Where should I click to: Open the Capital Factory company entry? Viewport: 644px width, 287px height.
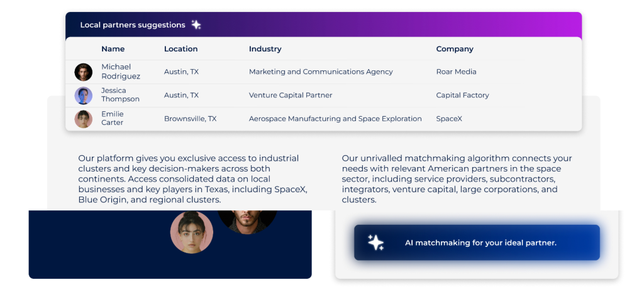[462, 95]
